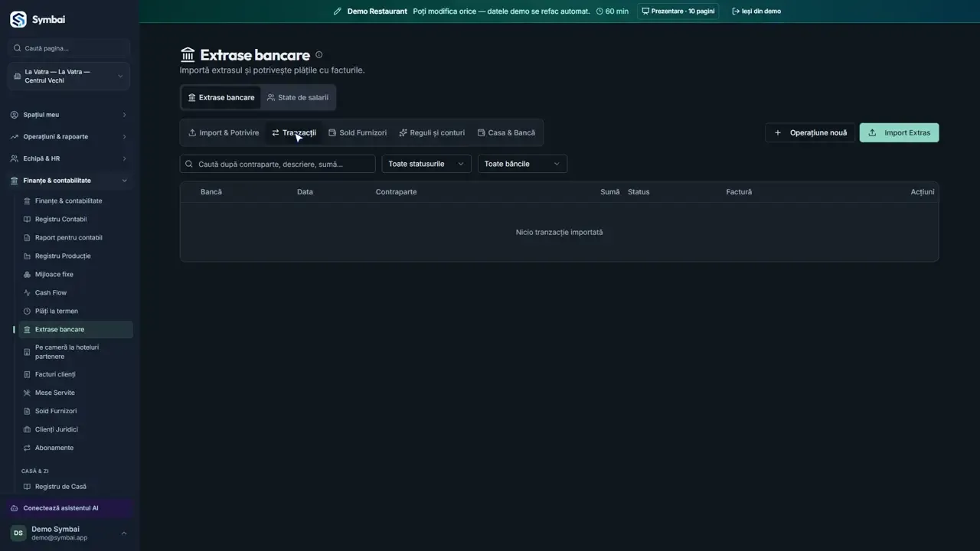
Task: Click Conectează asistentul AI button
Action: (x=69, y=508)
